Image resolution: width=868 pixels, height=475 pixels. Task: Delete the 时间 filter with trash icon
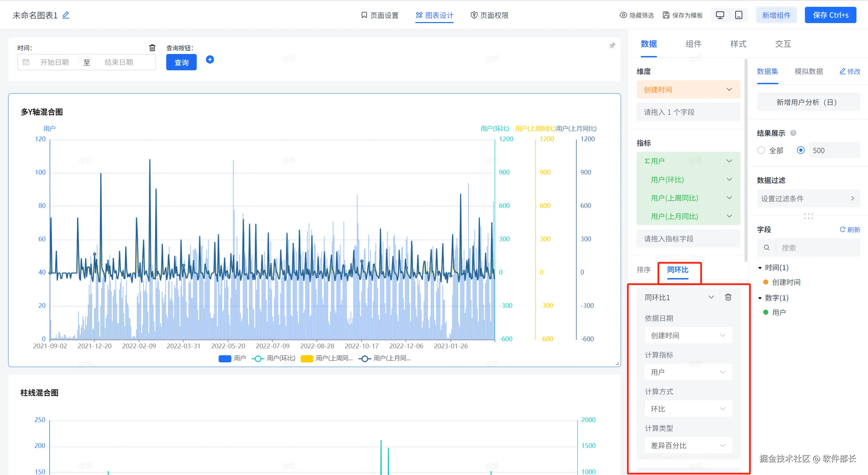(152, 48)
